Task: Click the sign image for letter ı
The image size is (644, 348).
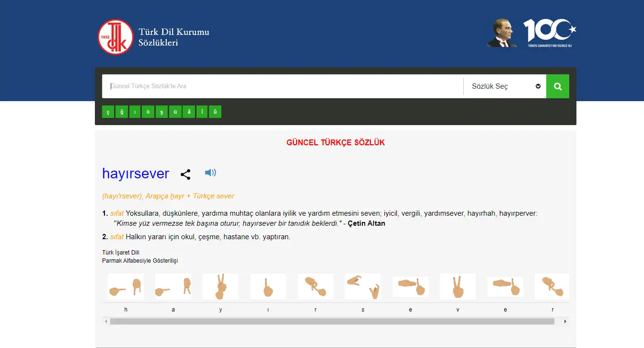Action: [x=268, y=287]
